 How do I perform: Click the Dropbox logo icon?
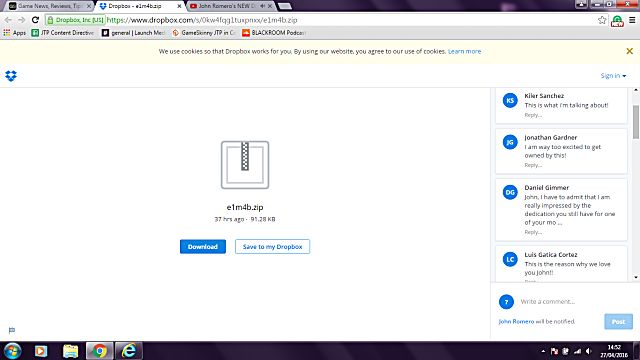click(11, 76)
